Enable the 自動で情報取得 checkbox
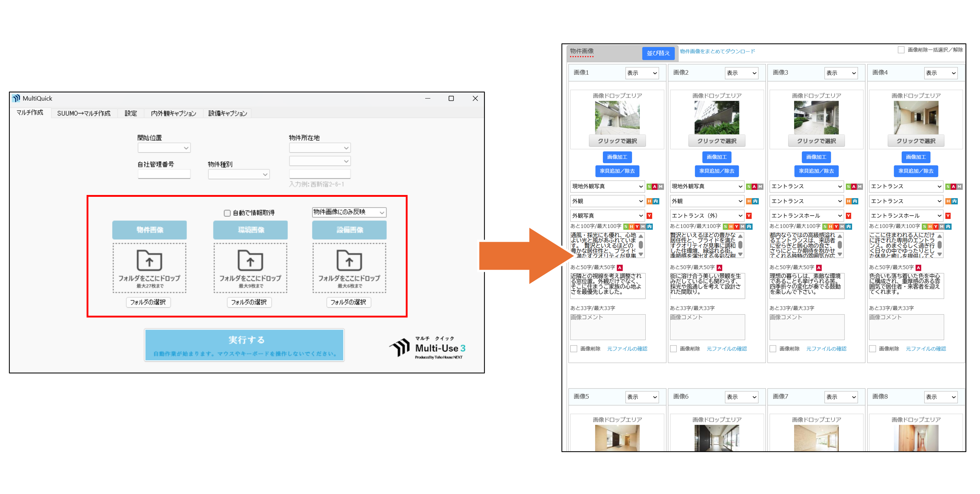Viewport: 980px width, 494px height. [227, 213]
